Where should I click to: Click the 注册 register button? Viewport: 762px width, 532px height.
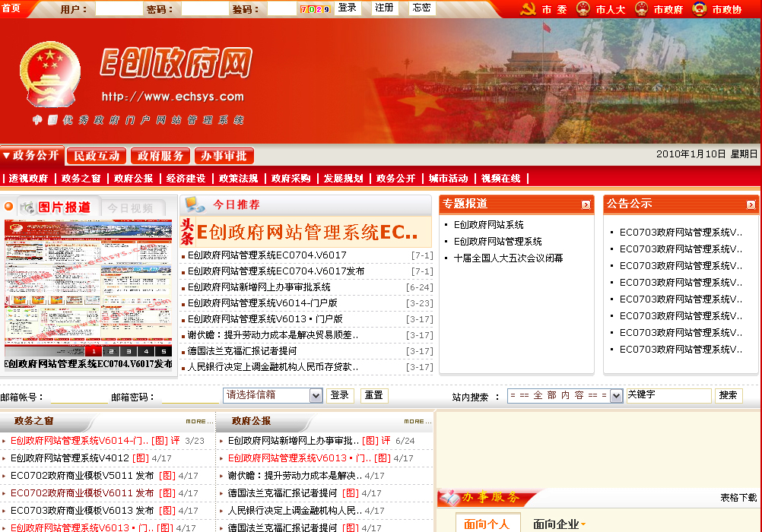pyautogui.click(x=383, y=8)
